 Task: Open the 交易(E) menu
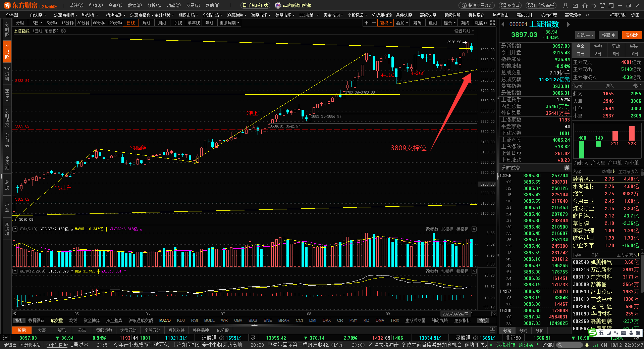193,5
